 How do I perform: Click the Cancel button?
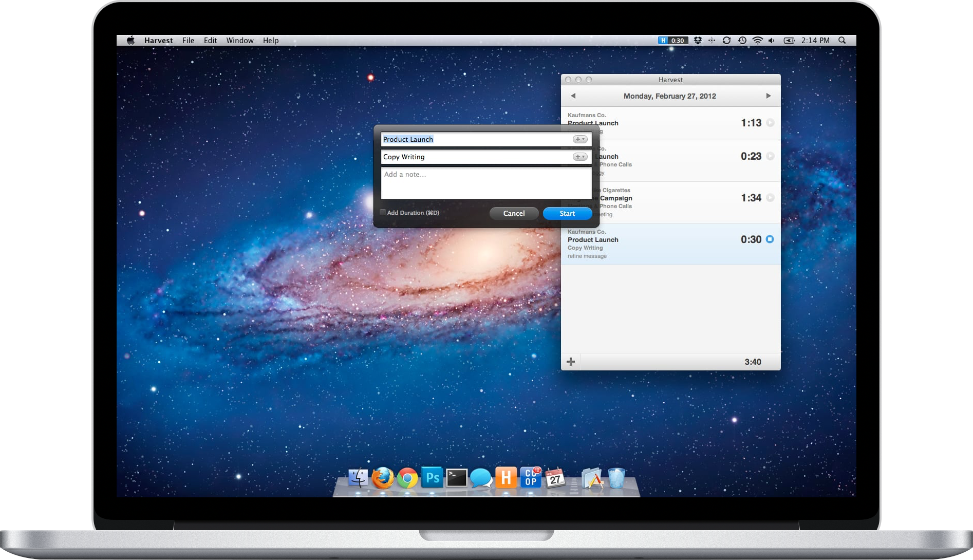pyautogui.click(x=514, y=213)
